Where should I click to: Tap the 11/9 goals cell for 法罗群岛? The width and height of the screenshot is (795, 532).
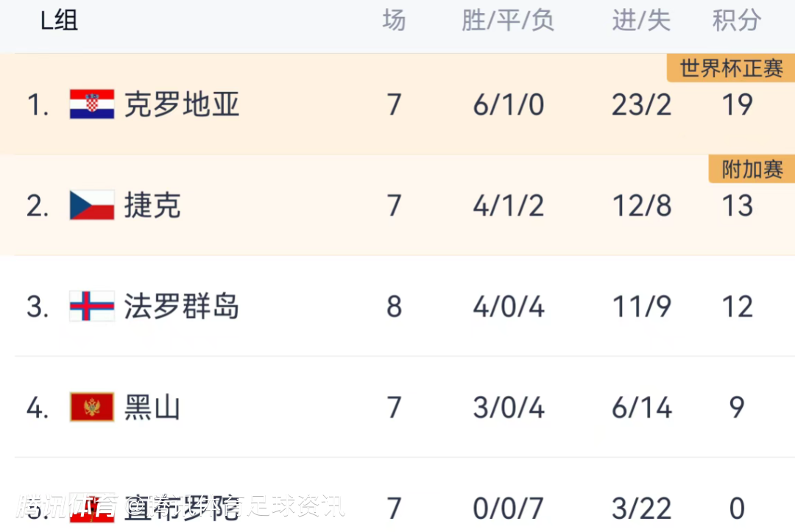coord(641,306)
